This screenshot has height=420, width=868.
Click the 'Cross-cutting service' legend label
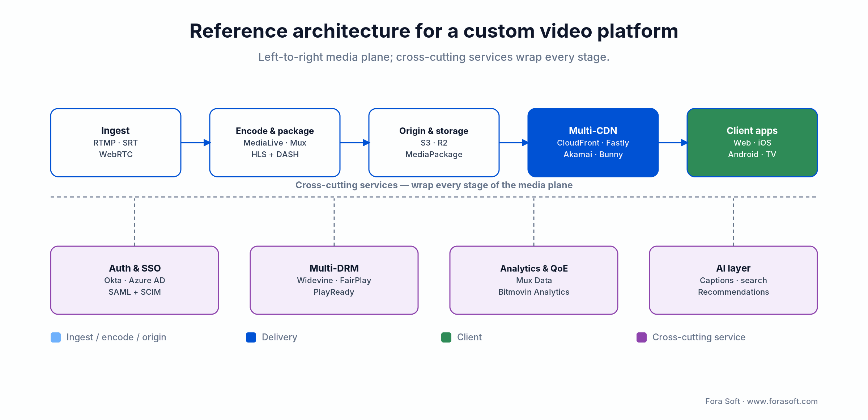click(699, 337)
